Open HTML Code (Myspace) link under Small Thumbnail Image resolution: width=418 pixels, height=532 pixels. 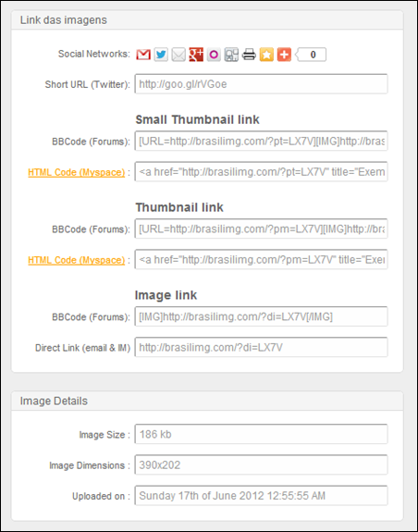pos(76,172)
